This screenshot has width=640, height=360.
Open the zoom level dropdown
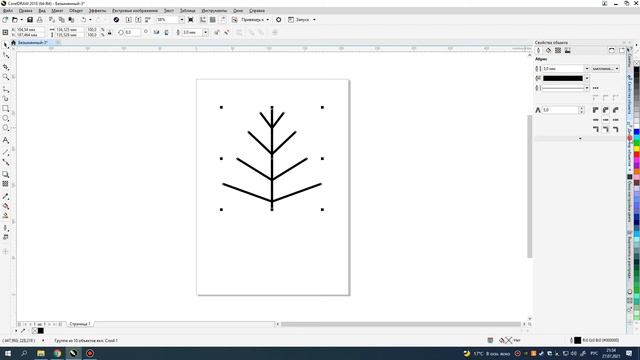pos(182,20)
